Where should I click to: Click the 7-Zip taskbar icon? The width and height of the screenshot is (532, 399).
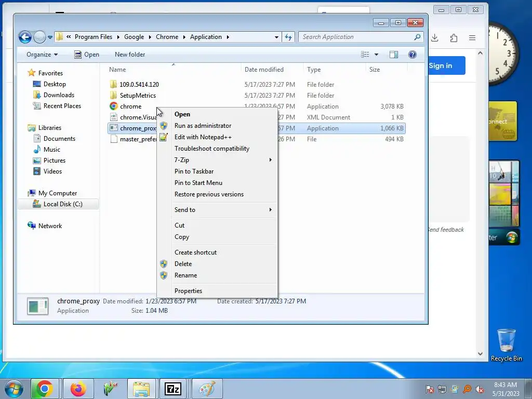pyautogui.click(x=173, y=389)
